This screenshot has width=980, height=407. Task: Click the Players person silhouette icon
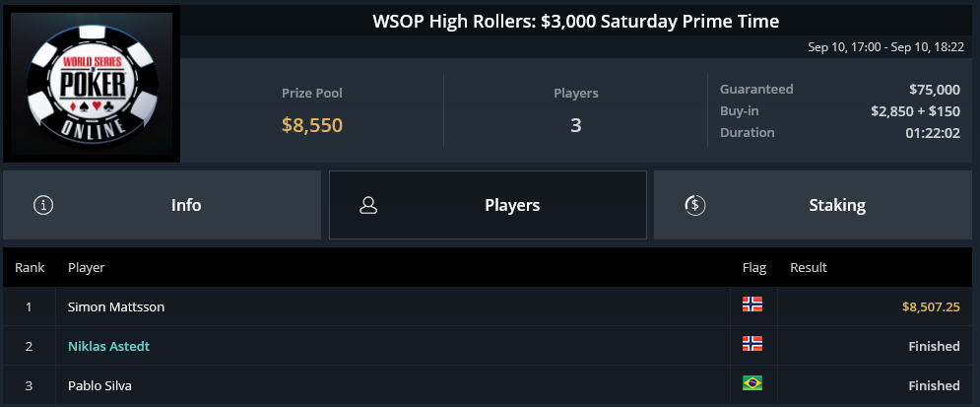(x=368, y=205)
